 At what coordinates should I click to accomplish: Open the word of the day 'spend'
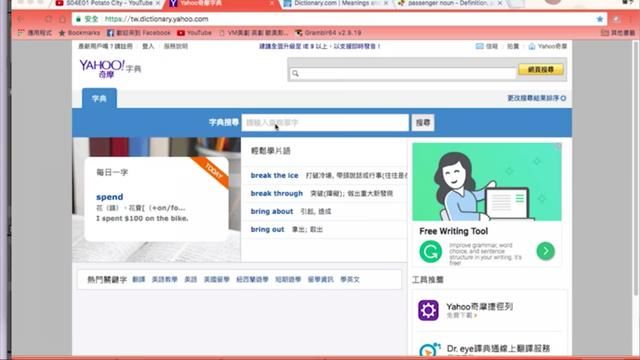click(x=109, y=197)
